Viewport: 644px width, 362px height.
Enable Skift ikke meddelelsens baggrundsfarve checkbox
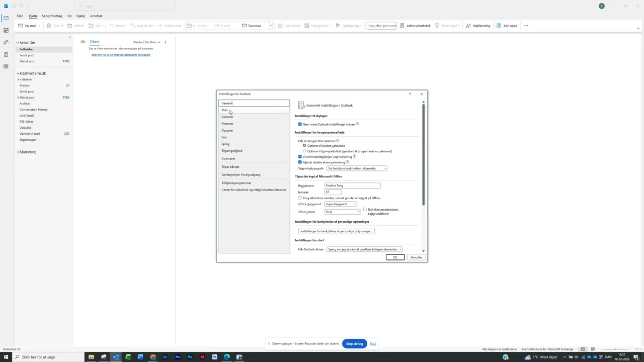(365, 210)
